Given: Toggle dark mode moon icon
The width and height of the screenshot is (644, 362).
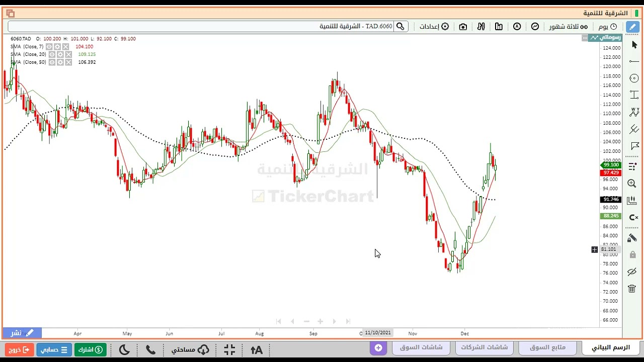Looking at the screenshot, I should click(124, 349).
